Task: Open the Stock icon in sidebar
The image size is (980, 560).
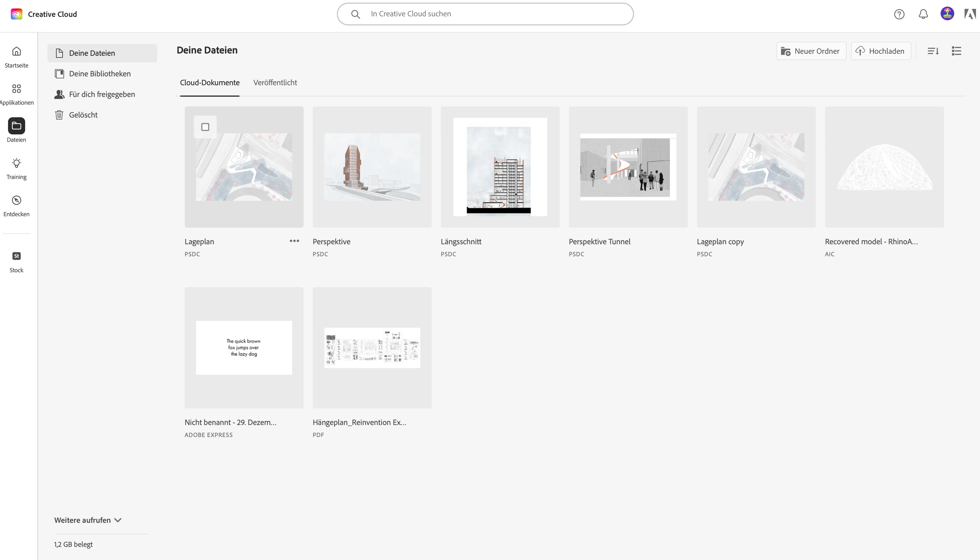Action: [16, 256]
